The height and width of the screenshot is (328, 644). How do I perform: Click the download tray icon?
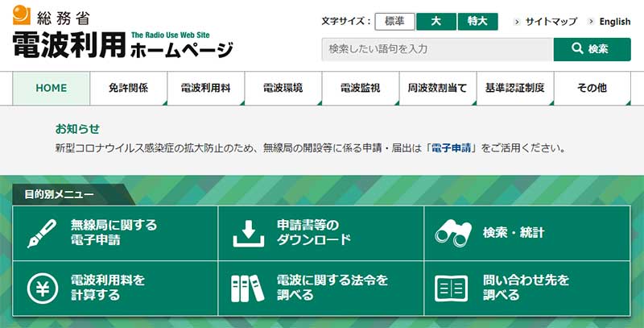pyautogui.click(x=249, y=233)
